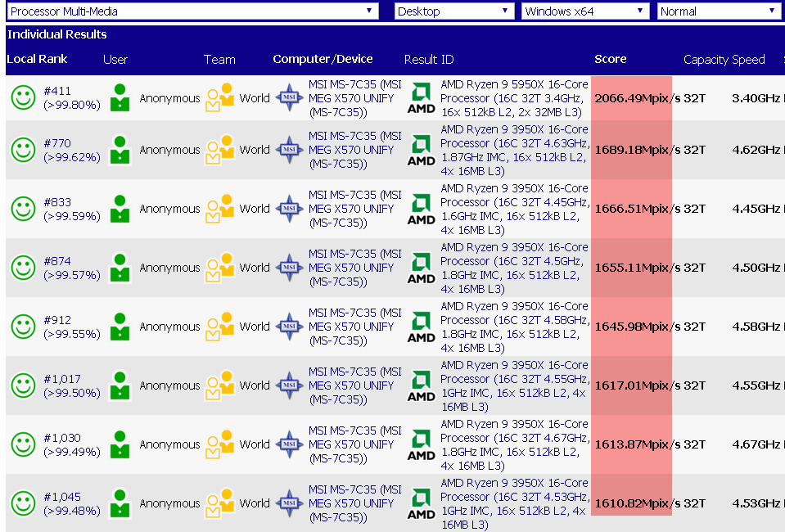
Task: Click MSI logo icon in #770 row
Action: pos(290,149)
